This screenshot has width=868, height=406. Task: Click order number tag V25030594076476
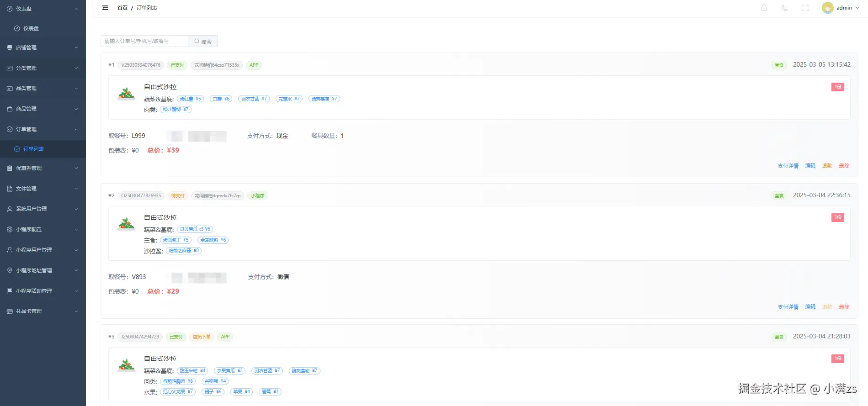tap(141, 65)
